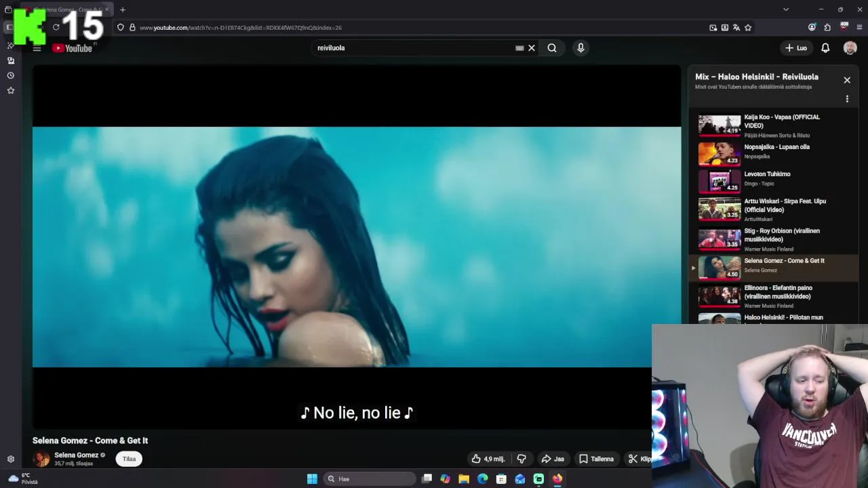Open sidebar settings gear icon
868x488 pixels.
[10, 459]
